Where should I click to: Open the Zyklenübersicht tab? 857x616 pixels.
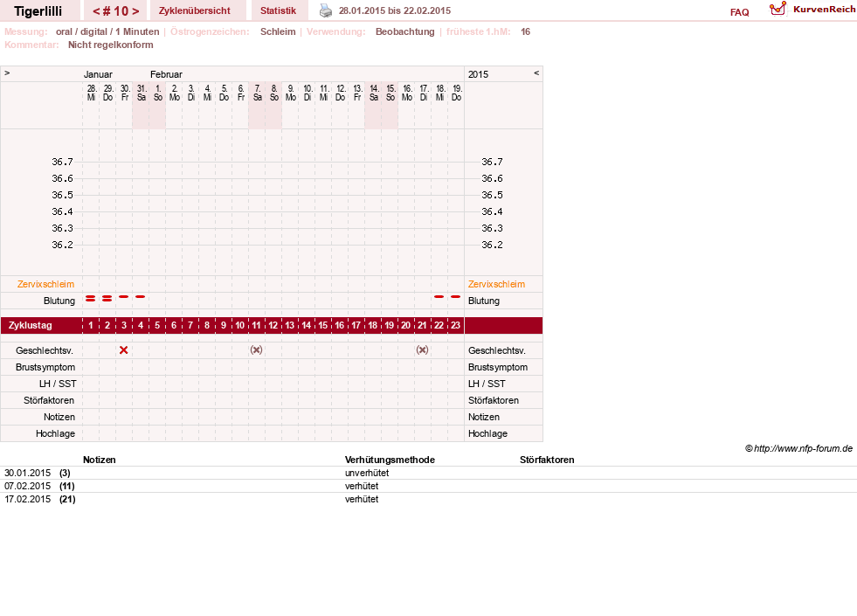pos(195,10)
